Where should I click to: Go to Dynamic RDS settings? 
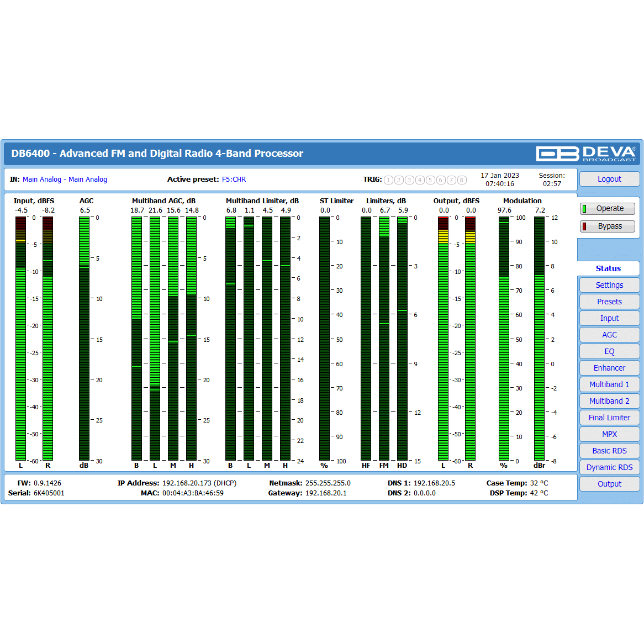coord(609,467)
